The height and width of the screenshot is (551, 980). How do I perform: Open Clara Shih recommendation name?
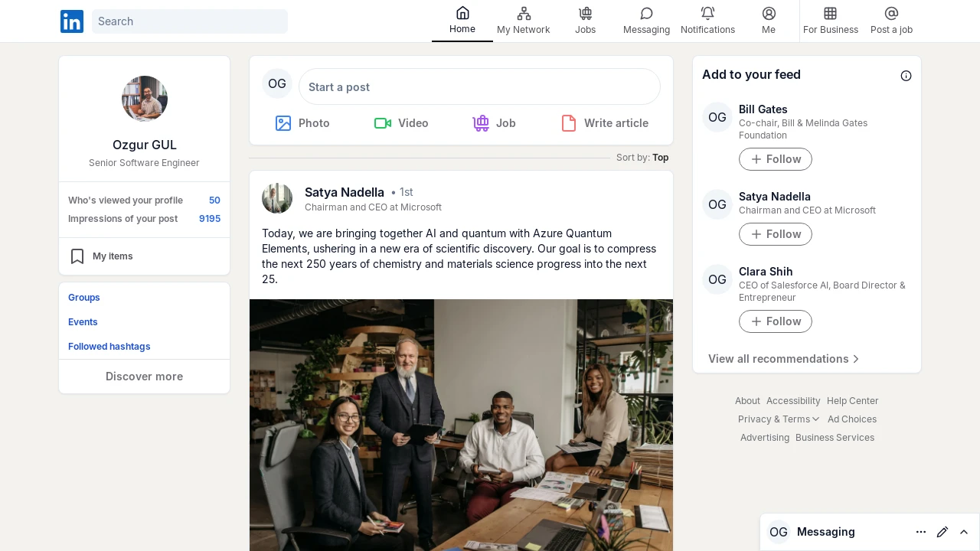(x=766, y=272)
